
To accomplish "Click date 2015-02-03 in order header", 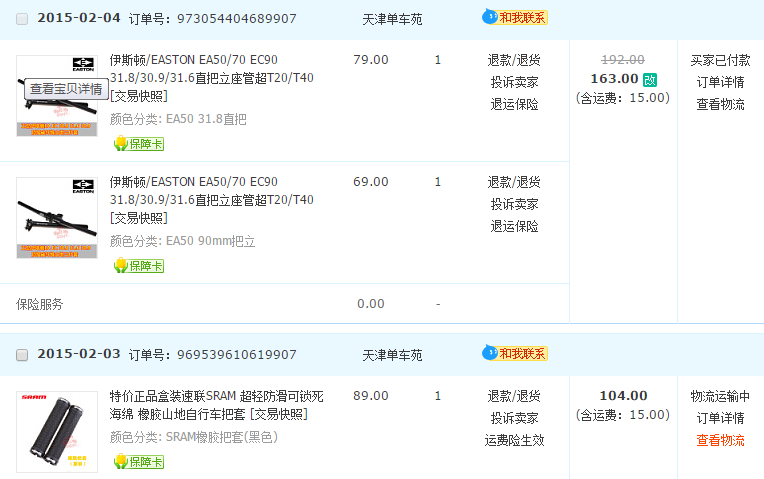I will (x=79, y=354).
